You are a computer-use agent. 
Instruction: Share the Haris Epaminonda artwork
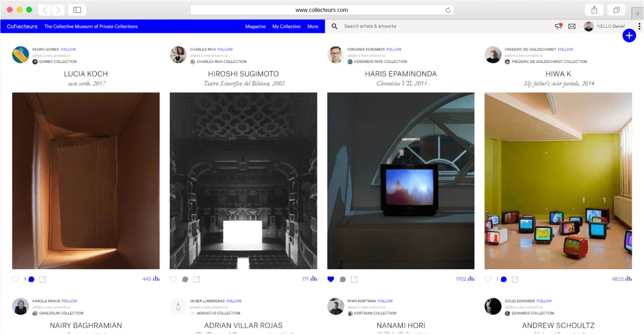tap(354, 279)
